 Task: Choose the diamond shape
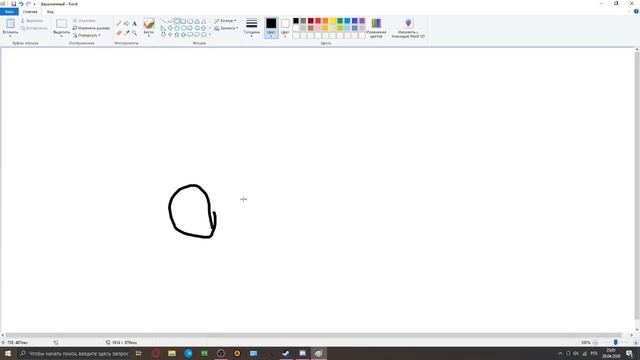click(170, 28)
